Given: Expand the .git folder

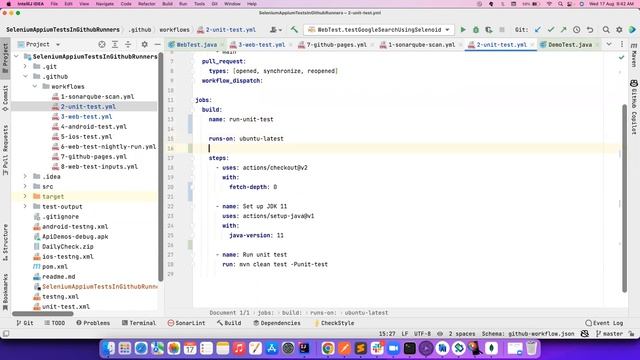Looking at the screenshot, I should coord(25,66).
